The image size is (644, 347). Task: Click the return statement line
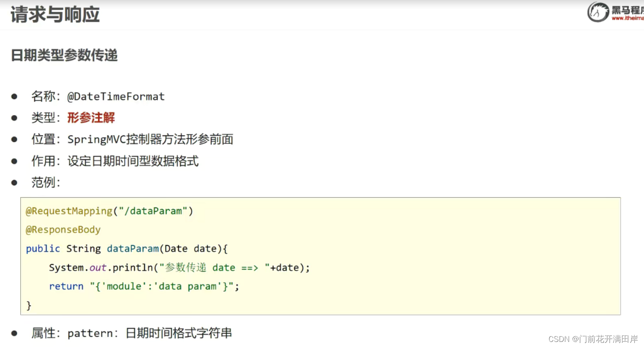(x=144, y=286)
